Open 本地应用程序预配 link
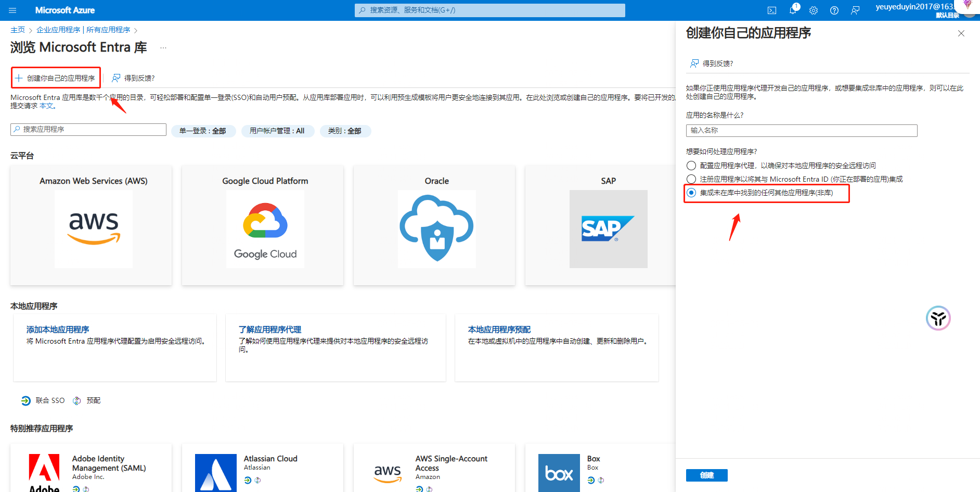 (499, 330)
